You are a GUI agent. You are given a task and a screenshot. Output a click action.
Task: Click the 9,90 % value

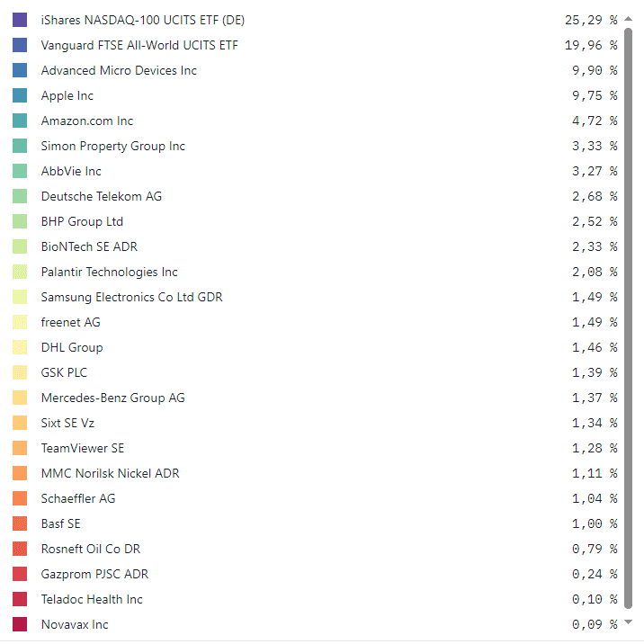pos(595,71)
